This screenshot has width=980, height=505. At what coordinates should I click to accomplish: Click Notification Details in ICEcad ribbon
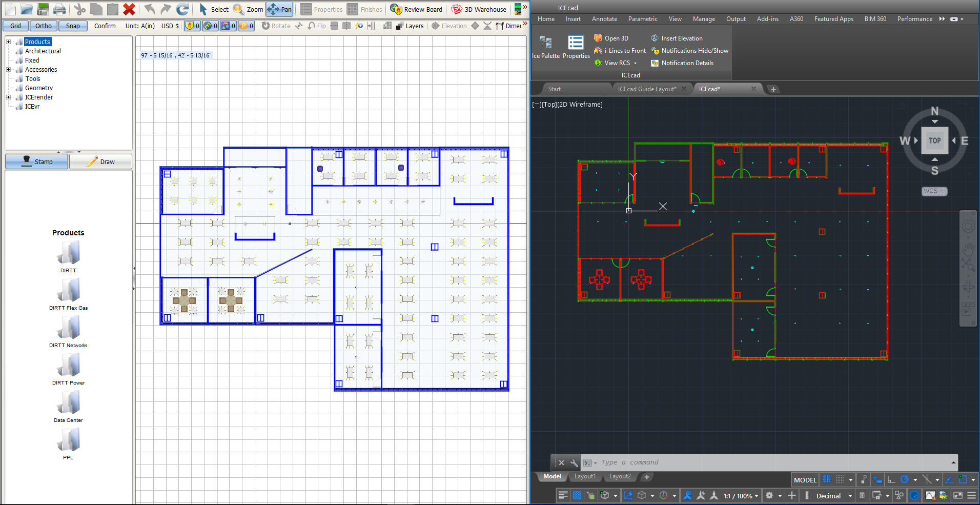[682, 63]
